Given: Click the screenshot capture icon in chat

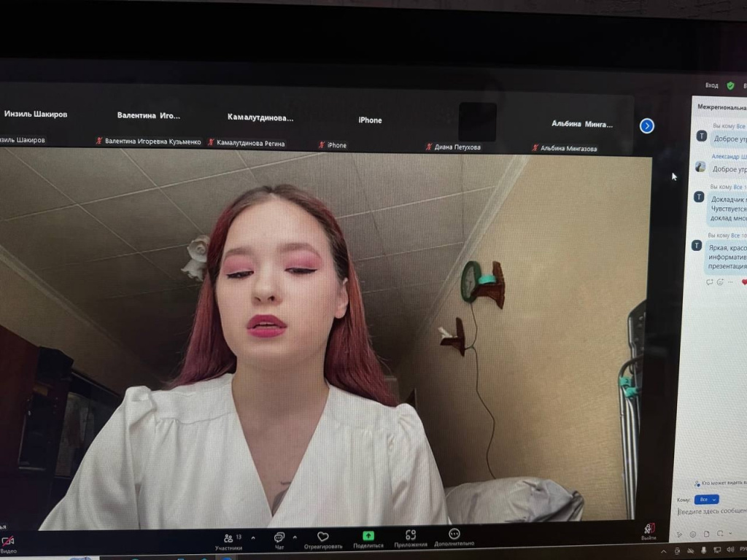Looking at the screenshot, I should click(720, 533).
